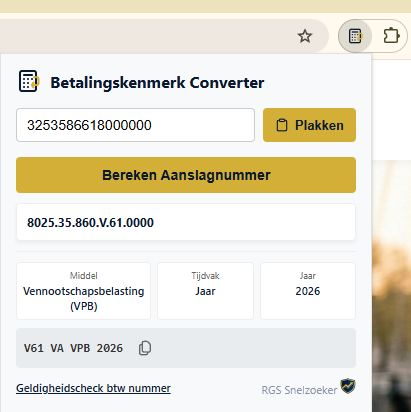Bookmark this page with the star icon

coord(305,36)
